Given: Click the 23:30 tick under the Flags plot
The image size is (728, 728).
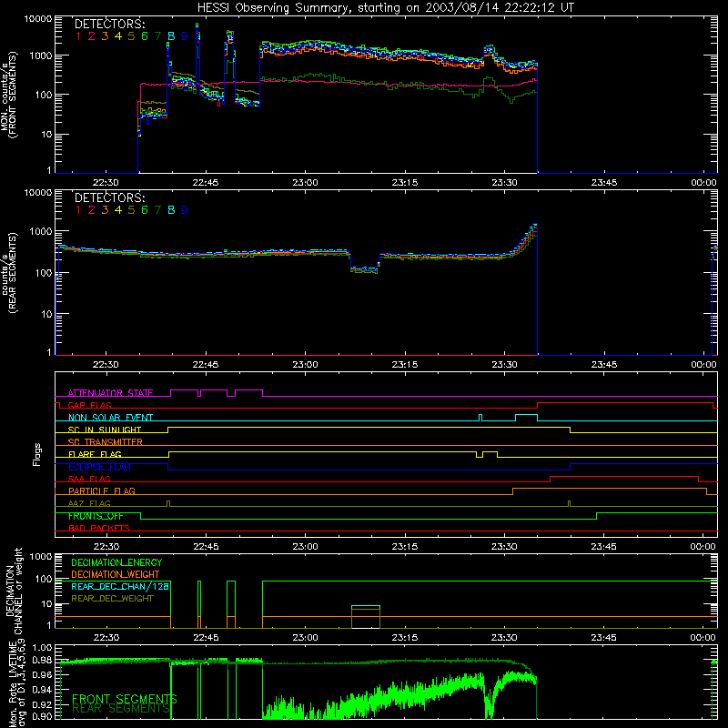Looking at the screenshot, I should tap(504, 547).
